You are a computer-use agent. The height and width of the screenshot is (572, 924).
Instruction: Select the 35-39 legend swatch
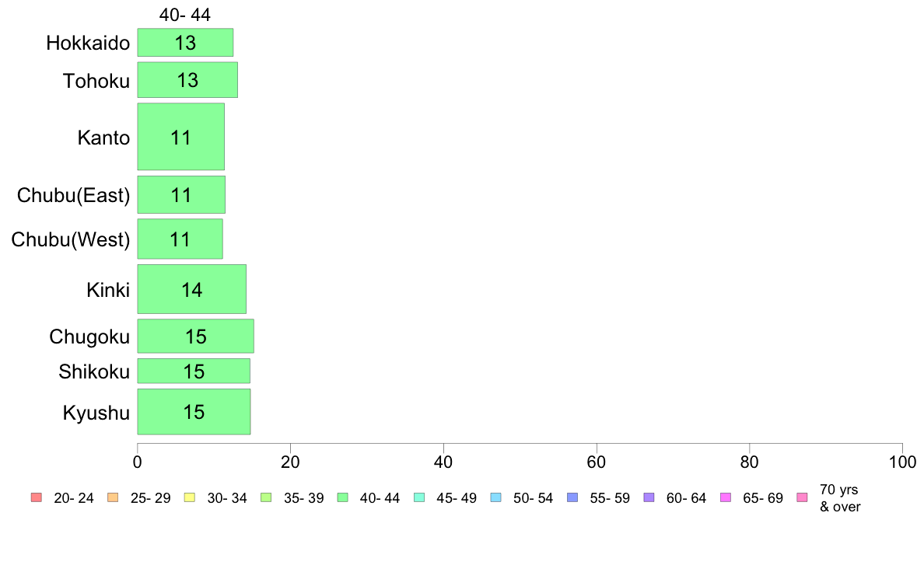pyautogui.click(x=266, y=497)
